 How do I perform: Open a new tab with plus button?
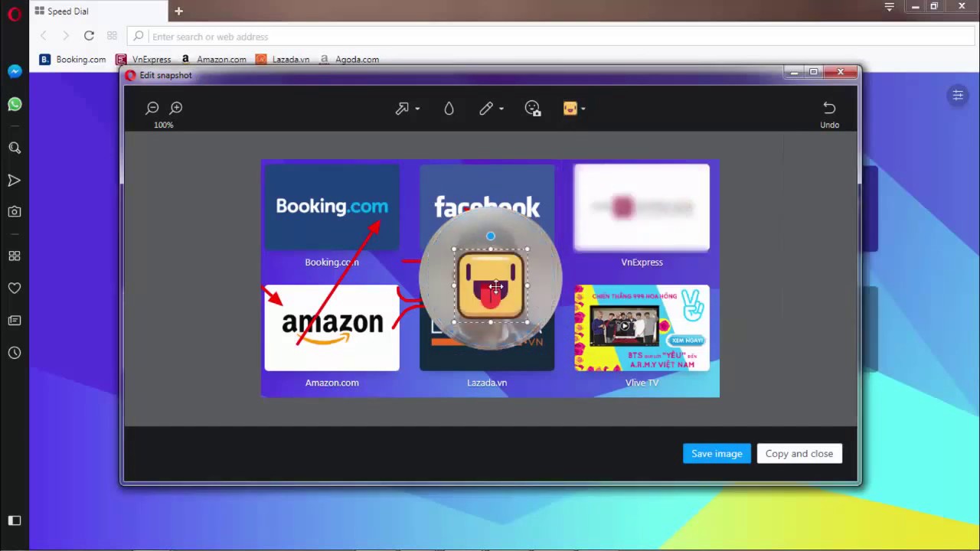(178, 11)
